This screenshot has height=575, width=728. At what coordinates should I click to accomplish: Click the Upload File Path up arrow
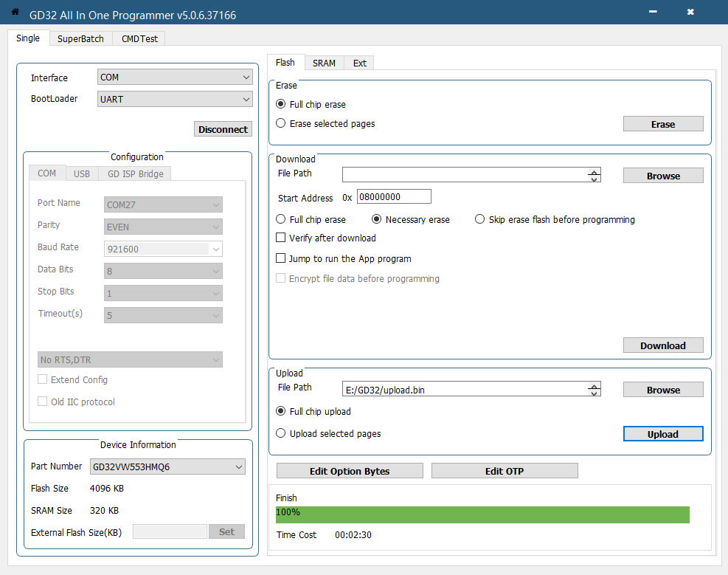(x=594, y=386)
